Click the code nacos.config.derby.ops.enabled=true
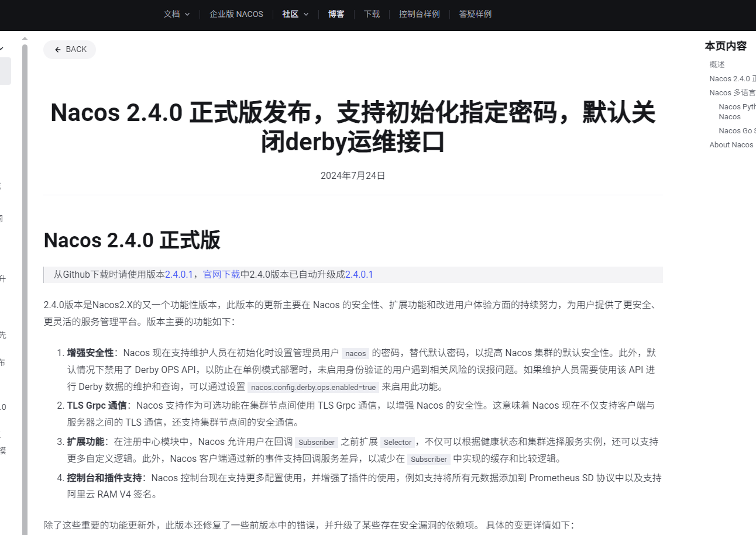The height and width of the screenshot is (535, 756). point(313,387)
